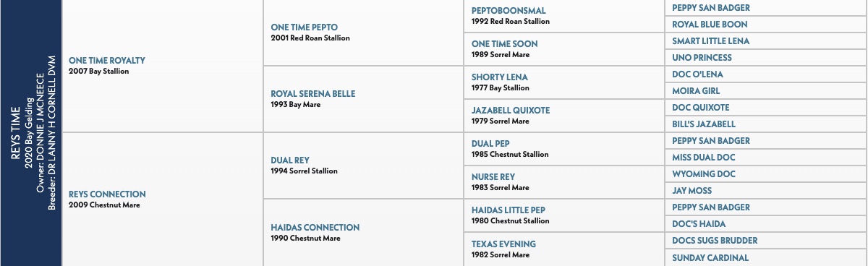Open ONE TIME ROYALTY sire link
The height and width of the screenshot is (266, 868).
click(x=107, y=61)
